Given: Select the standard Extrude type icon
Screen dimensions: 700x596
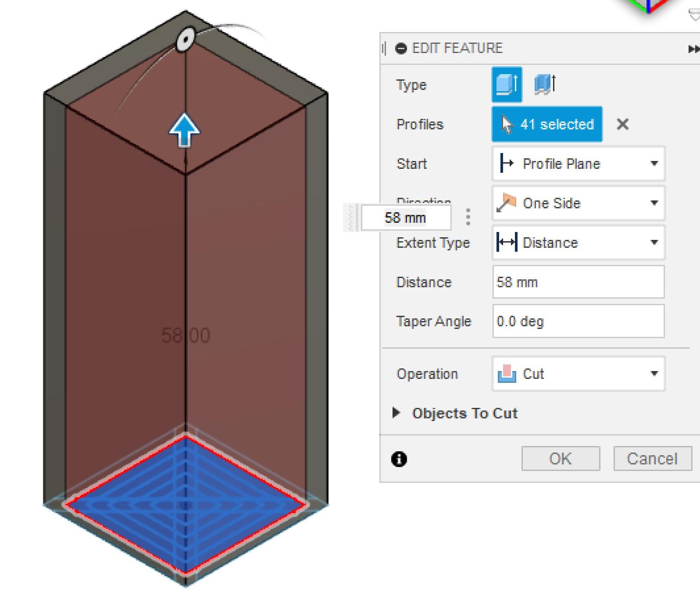Looking at the screenshot, I should pyautogui.click(x=507, y=84).
